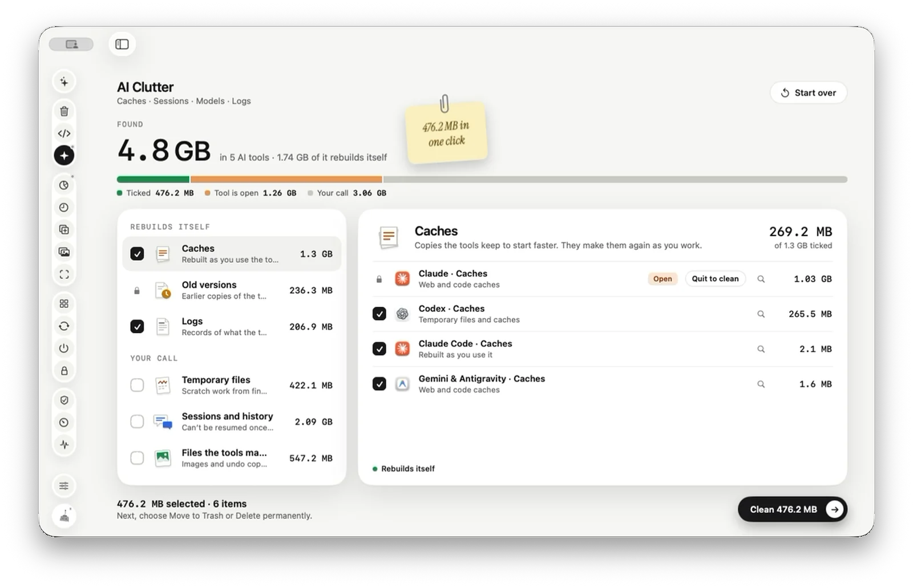This screenshot has height=588, width=913.
Task: Reveal Gemini & Antigravity Caches with magnifier
Action: pos(761,384)
